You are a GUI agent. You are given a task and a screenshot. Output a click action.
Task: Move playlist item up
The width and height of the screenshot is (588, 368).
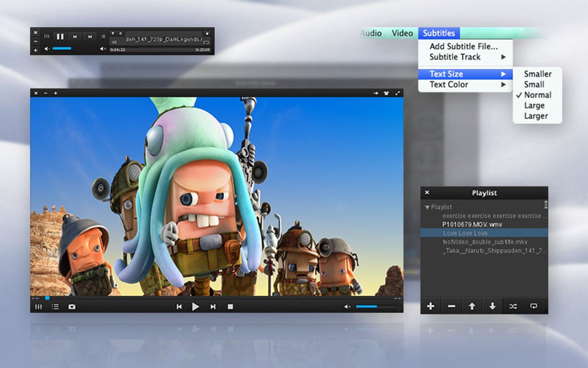coord(472,306)
